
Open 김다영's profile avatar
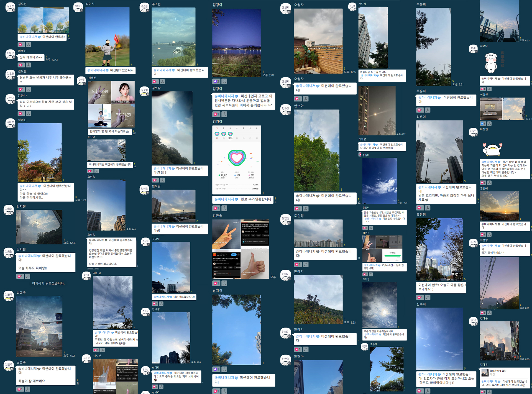[x=145, y=242]
